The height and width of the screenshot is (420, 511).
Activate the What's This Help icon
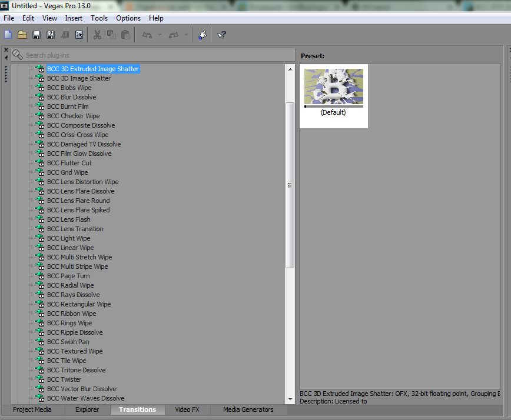pos(221,35)
